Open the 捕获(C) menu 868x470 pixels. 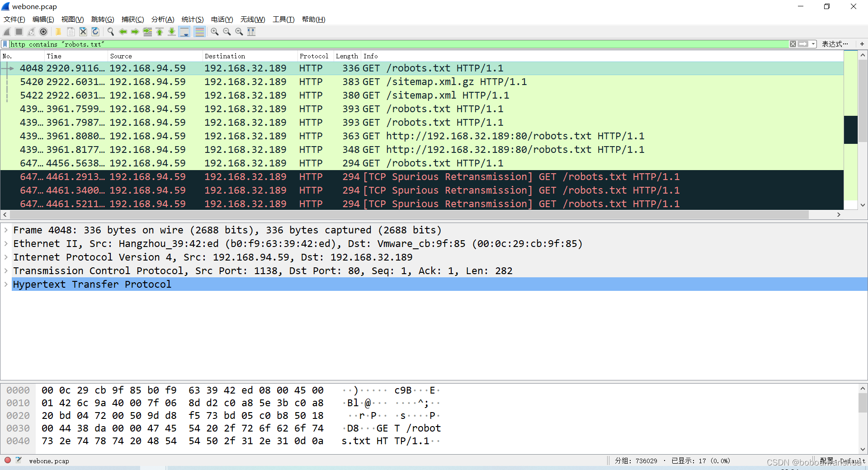click(x=132, y=19)
